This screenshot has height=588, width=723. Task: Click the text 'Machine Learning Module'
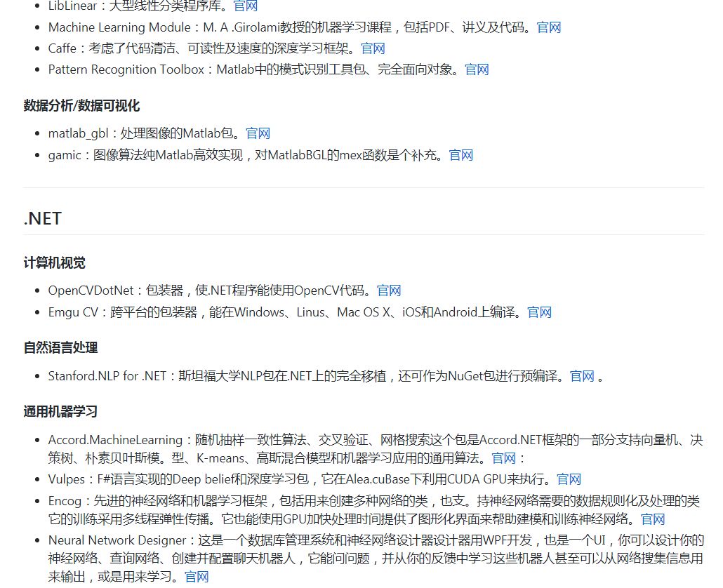pos(119,27)
